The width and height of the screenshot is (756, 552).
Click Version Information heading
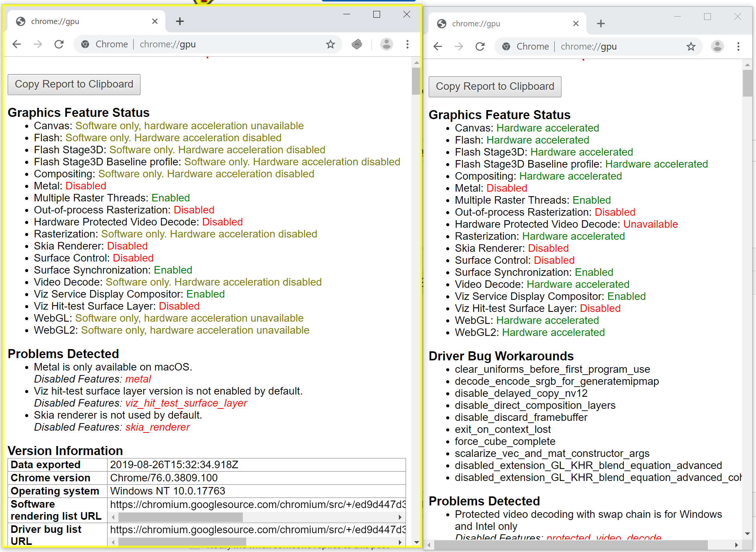65,451
